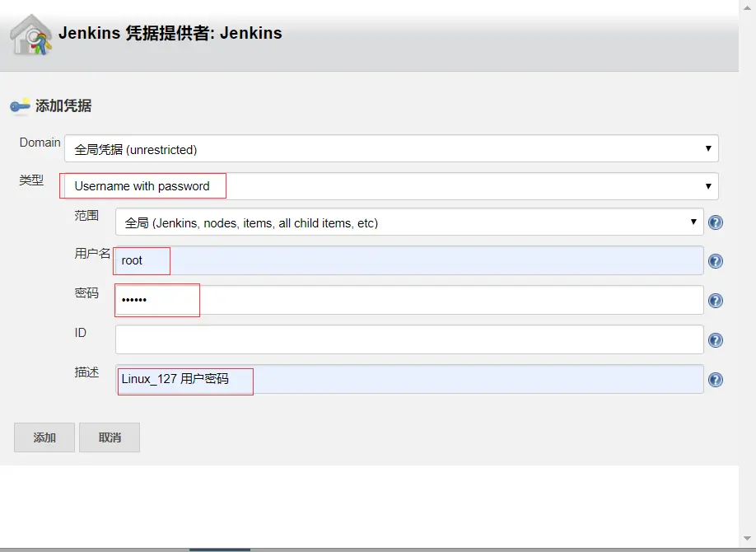
Task: Click the Domain label
Action: click(40, 143)
